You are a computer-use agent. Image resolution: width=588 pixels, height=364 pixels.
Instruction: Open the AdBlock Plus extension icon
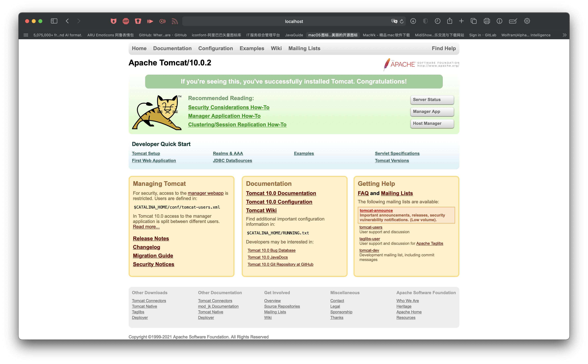pyautogui.click(x=126, y=21)
